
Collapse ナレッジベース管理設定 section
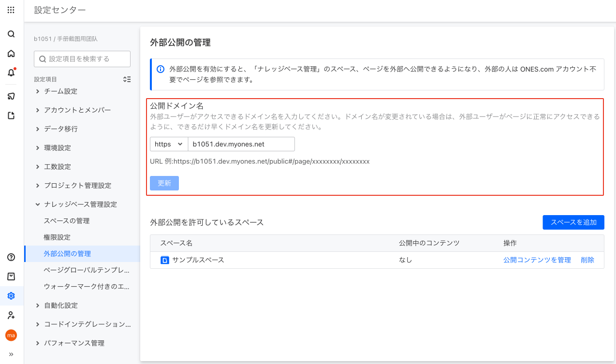38,204
